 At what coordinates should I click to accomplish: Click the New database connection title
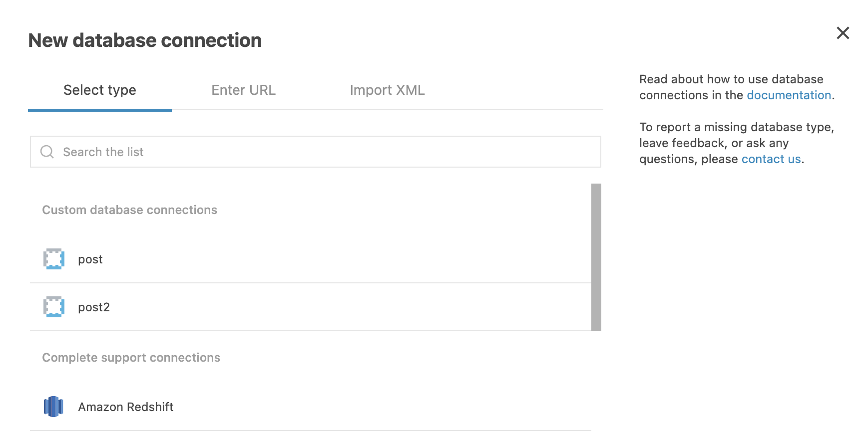(x=145, y=40)
